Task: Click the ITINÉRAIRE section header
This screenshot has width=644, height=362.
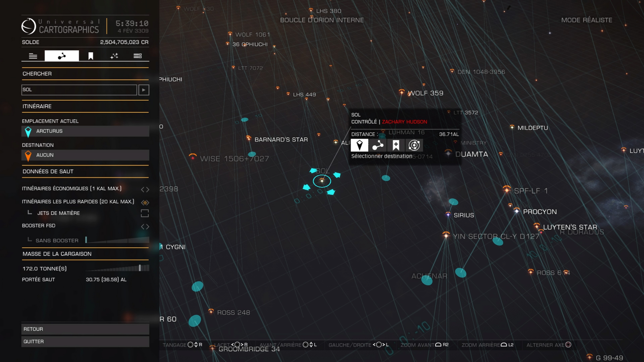Action: [37, 106]
